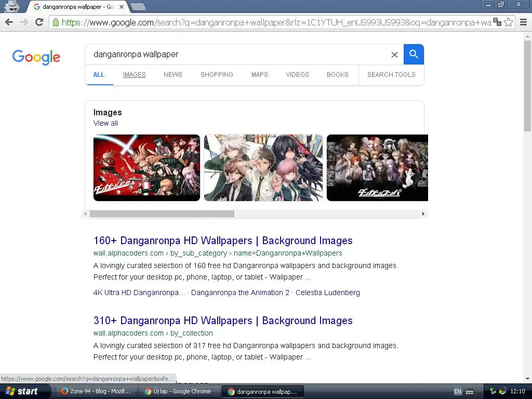The width and height of the screenshot is (532, 399).
Task: Click the address bar URL text
Action: click(x=276, y=22)
